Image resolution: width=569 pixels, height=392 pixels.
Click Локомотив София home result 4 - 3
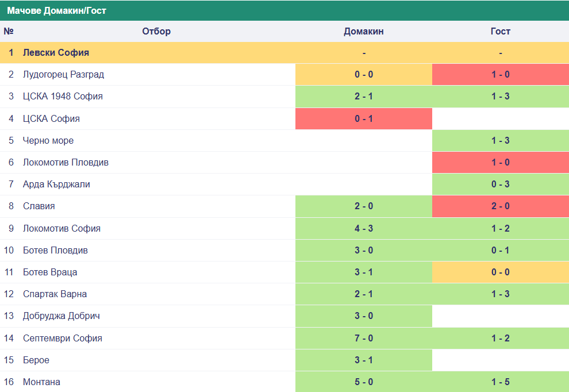[x=364, y=228]
